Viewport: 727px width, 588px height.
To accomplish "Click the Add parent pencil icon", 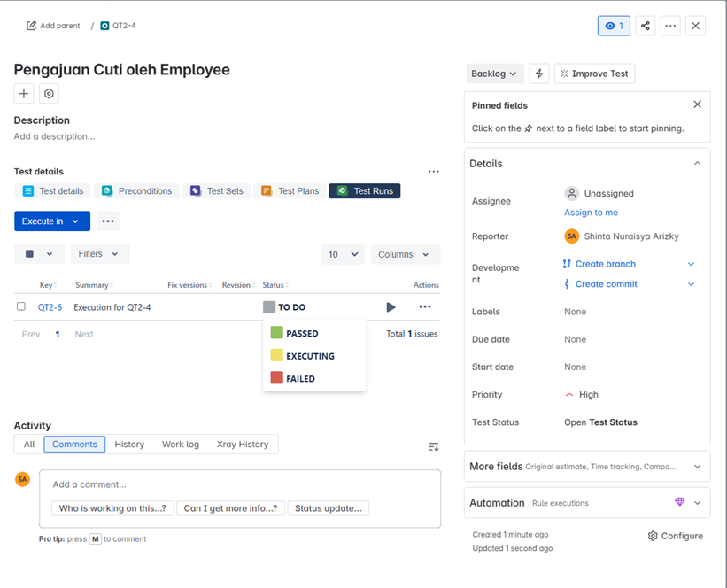I will pos(32,26).
